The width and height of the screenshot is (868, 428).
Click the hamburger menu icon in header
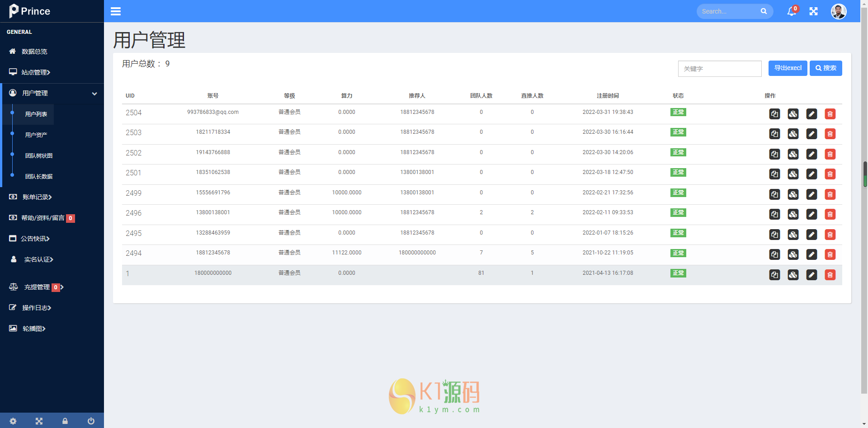(x=116, y=11)
